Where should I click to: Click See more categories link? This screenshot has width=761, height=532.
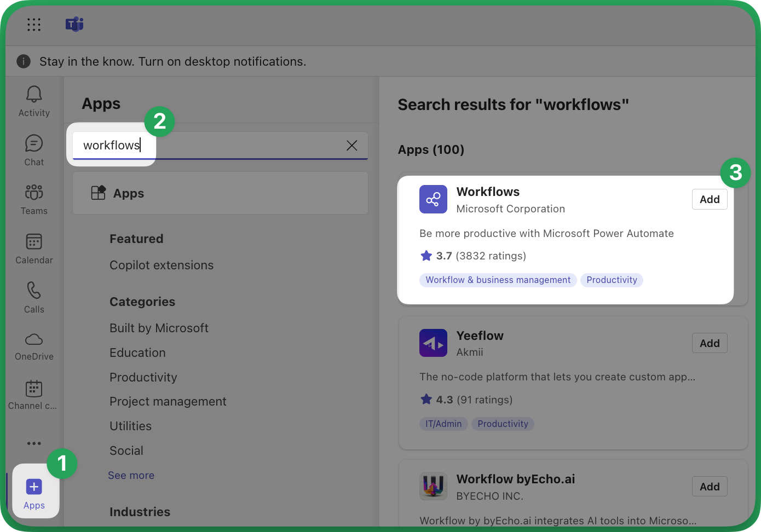131,476
